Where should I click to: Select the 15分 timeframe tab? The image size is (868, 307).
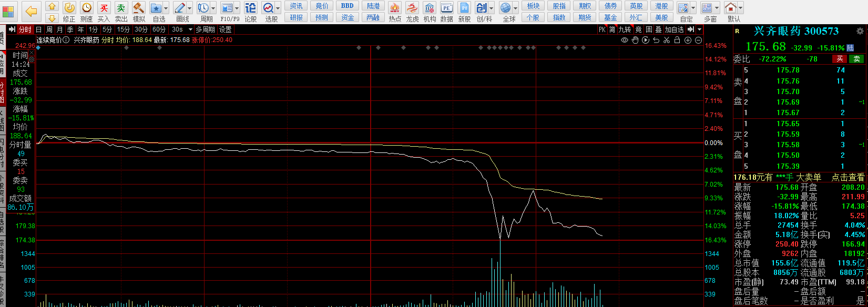click(x=124, y=29)
